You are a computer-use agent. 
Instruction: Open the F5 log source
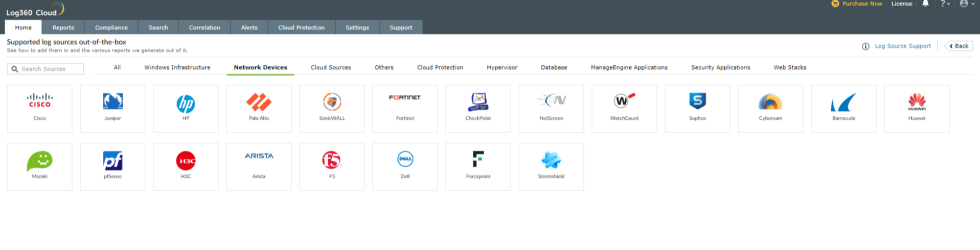click(x=332, y=167)
